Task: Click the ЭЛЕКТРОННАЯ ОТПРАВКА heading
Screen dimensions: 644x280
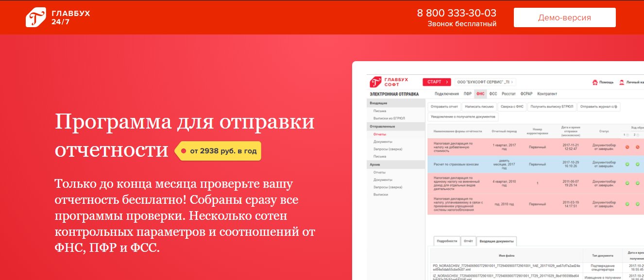Action: pyautogui.click(x=394, y=94)
